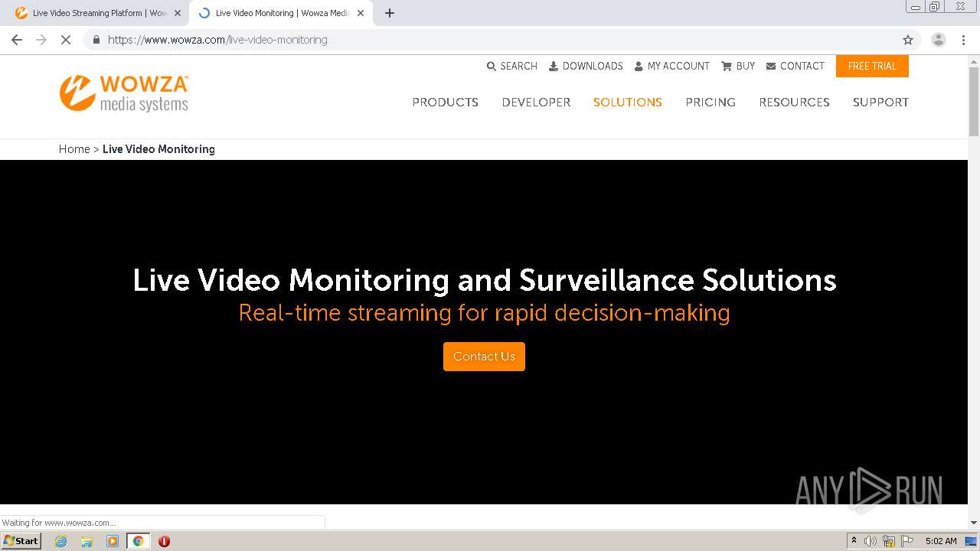Open Buy link with cart icon
980x551 pixels.
coord(738,67)
